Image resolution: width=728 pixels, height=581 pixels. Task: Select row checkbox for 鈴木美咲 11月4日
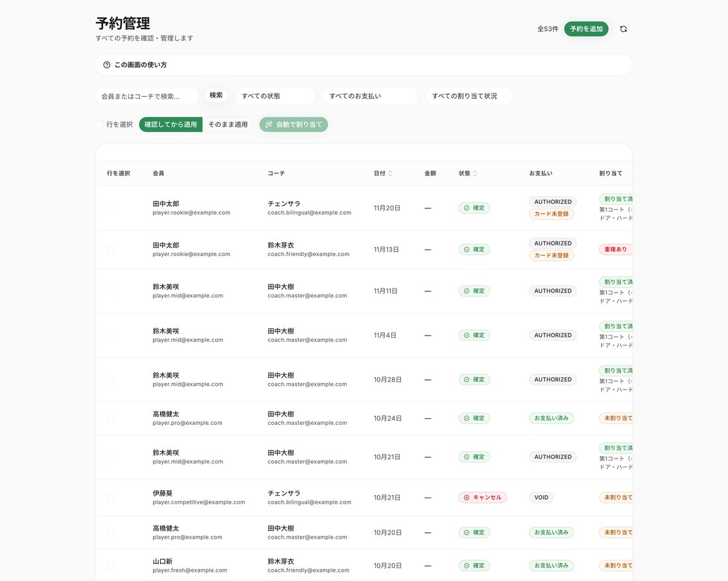click(111, 335)
